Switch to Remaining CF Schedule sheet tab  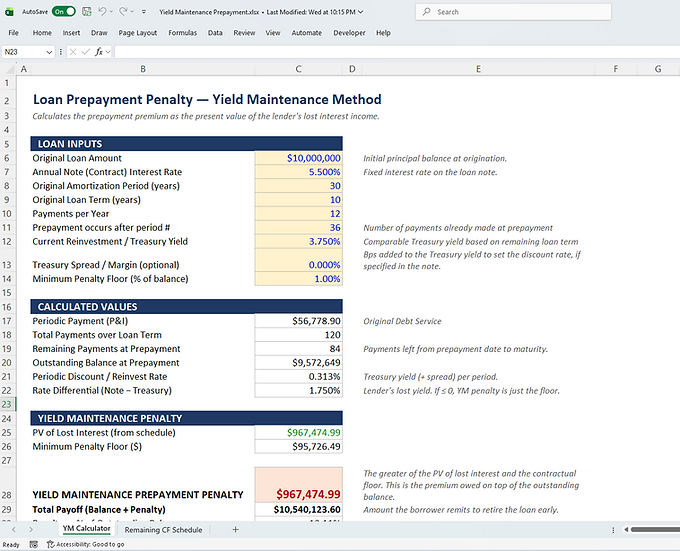[163, 530]
